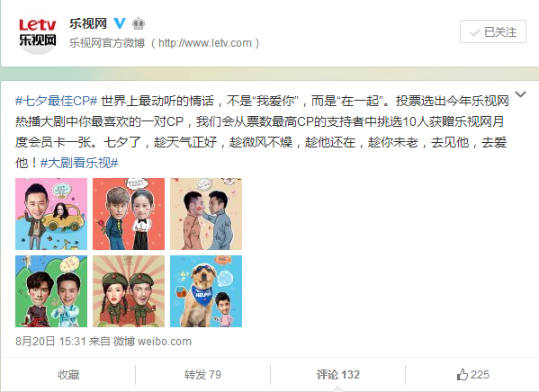
Task: View pink background car couple thumbnail
Action: point(51,214)
